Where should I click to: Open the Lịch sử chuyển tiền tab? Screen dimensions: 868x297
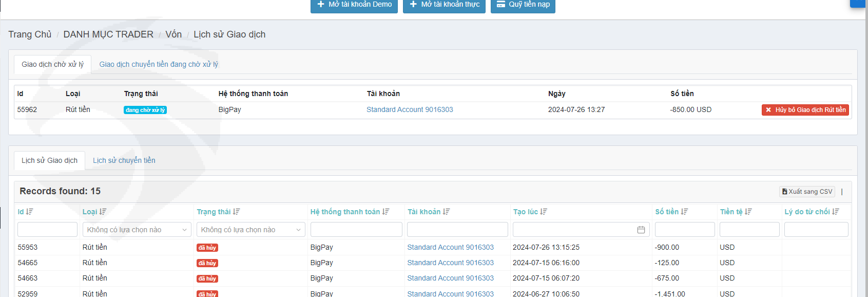point(124,160)
